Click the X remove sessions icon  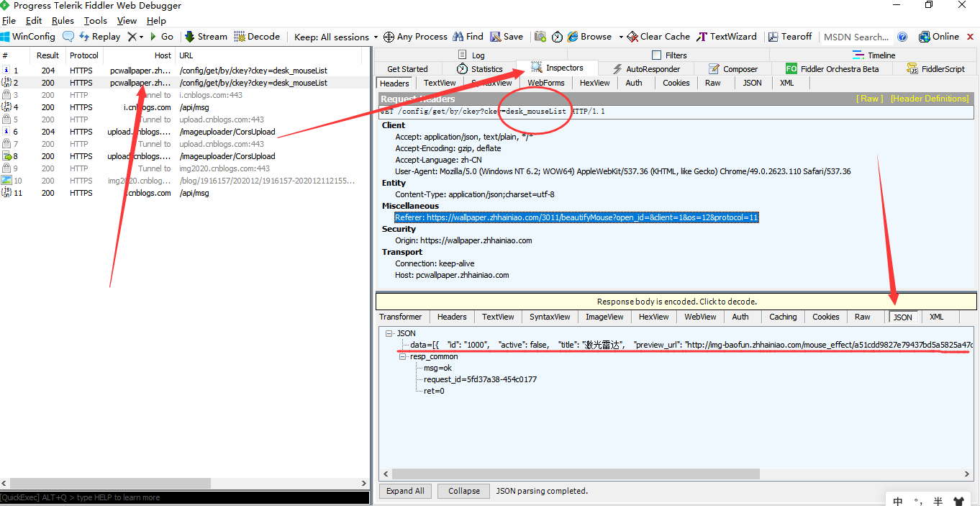point(132,37)
